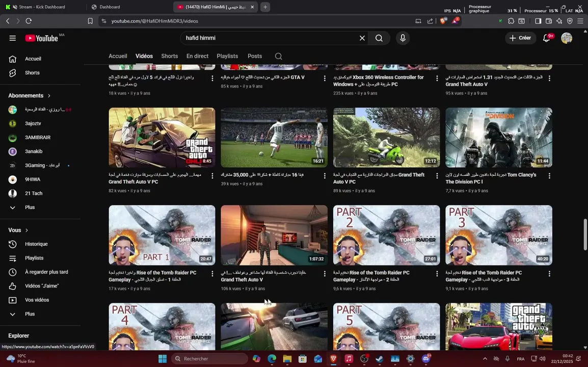Image resolution: width=588 pixels, height=367 pixels.
Task: Open Steam from the taskbar
Action: pyautogui.click(x=380, y=359)
